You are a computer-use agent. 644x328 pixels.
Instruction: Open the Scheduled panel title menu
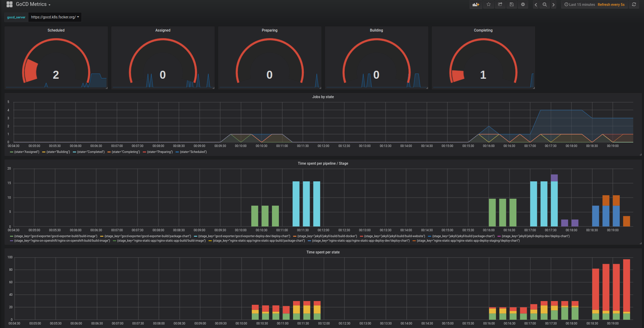tap(56, 31)
